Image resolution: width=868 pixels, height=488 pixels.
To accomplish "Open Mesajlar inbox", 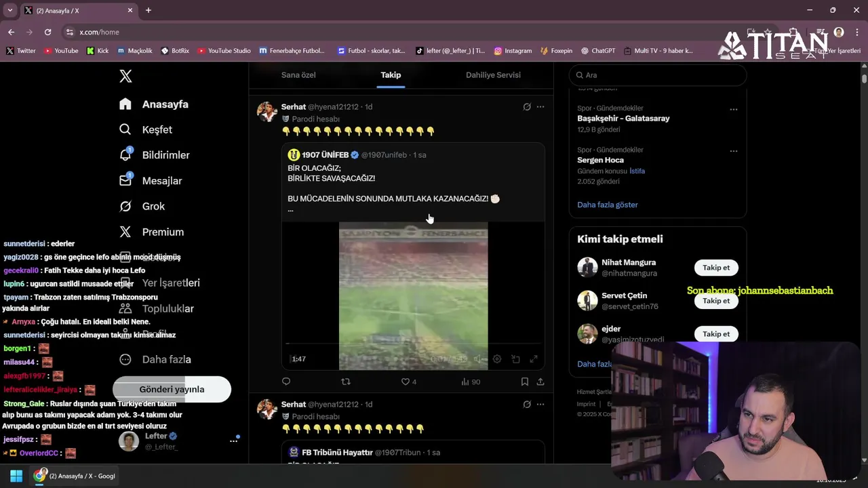I will tap(151, 181).
